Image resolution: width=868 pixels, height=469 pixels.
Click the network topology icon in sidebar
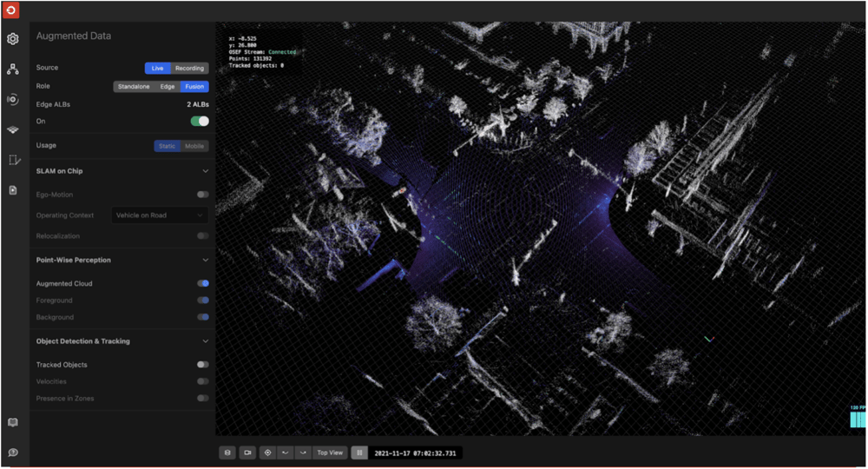[13, 69]
